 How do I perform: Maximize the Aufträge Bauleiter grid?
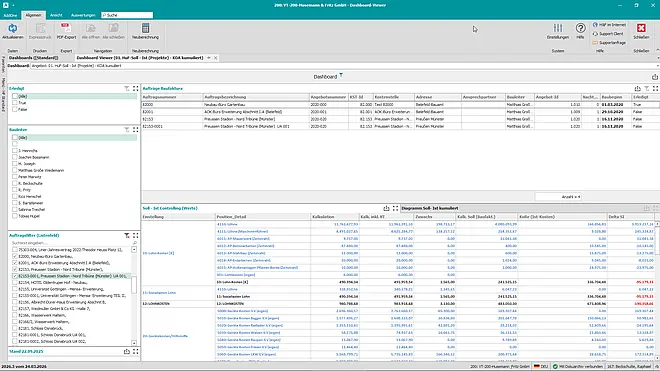coord(655,88)
